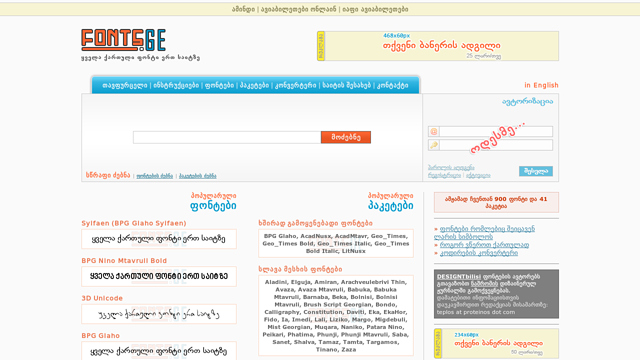Viewport: 640px width, 360px height.
Task: Open the 3D Unicode font title
Action: point(102,298)
